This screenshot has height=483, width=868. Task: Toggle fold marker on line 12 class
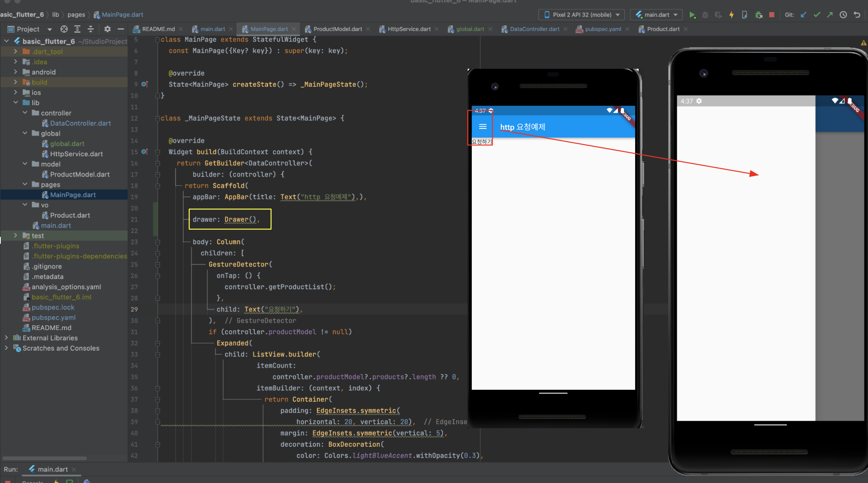tap(158, 118)
